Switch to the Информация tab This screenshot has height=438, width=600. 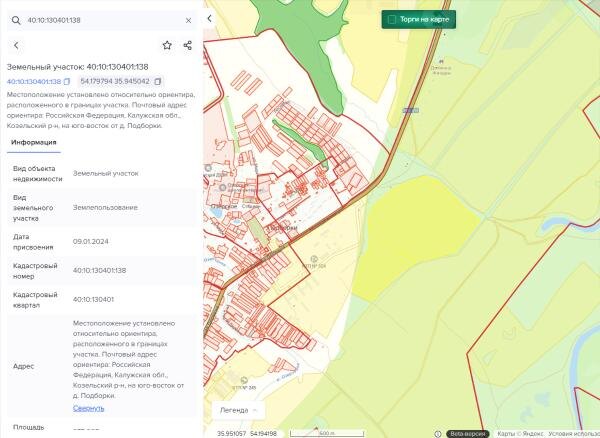click(34, 142)
